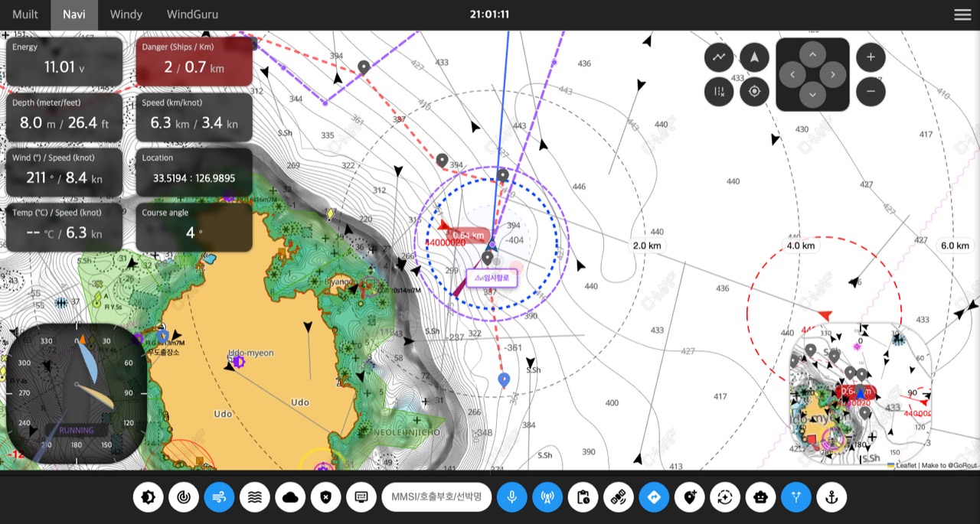Viewport: 980px width, 524px height.
Task: Click the clear route lines button
Action: (719, 92)
